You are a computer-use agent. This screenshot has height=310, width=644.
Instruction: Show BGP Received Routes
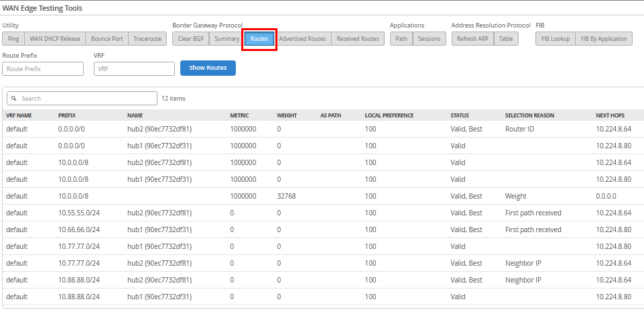tap(357, 39)
